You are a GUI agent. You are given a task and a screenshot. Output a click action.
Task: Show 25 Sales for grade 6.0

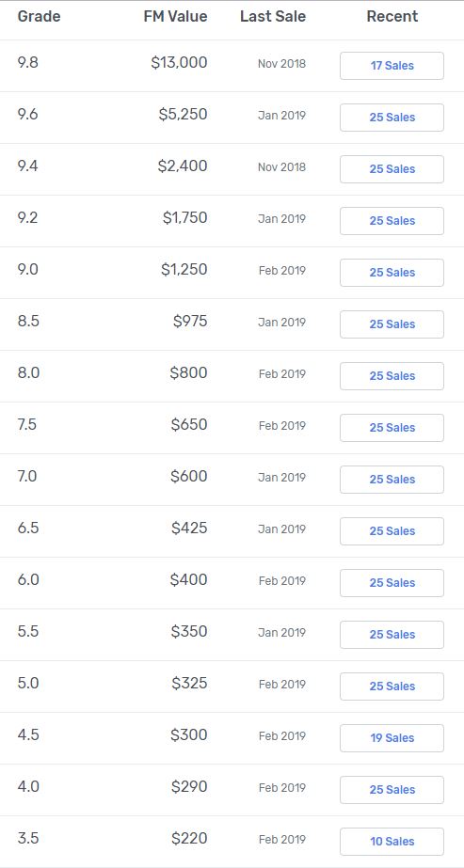392,583
